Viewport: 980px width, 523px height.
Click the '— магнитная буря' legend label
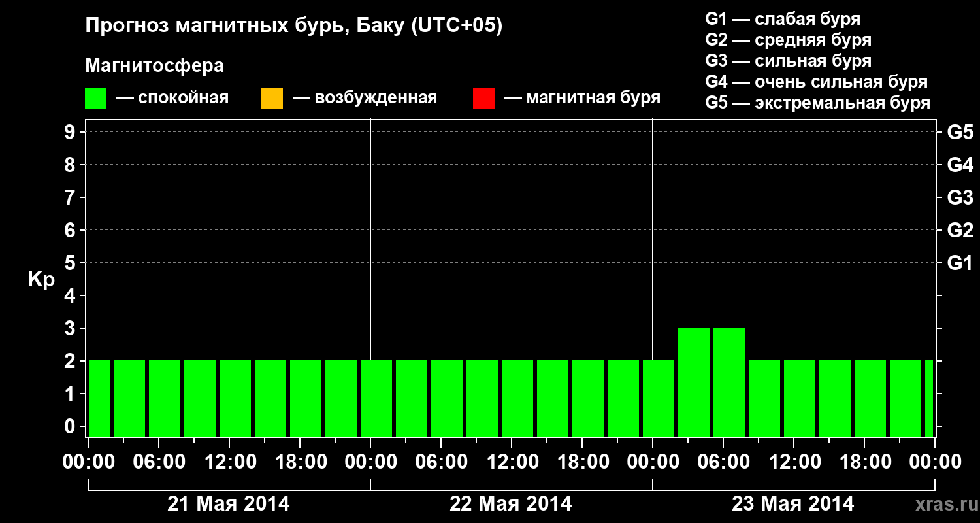click(583, 98)
